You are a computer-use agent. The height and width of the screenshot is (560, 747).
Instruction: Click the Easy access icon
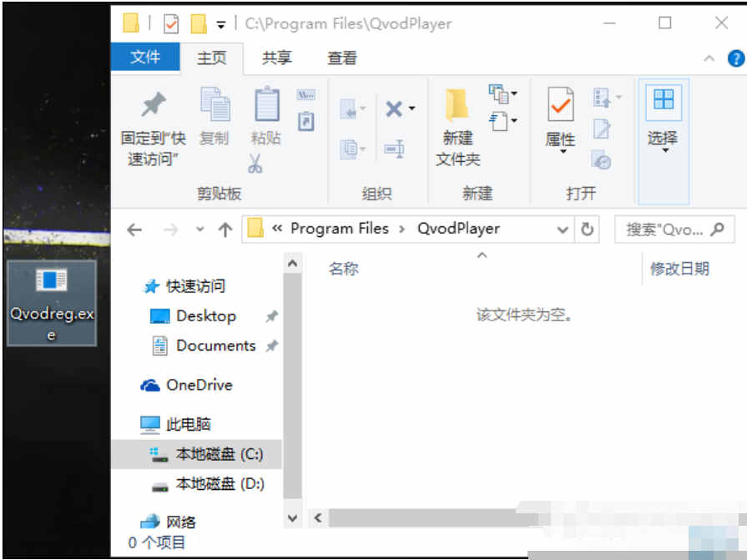498,121
